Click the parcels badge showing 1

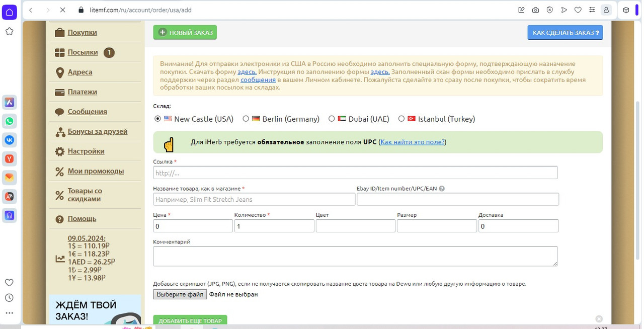coord(109,52)
